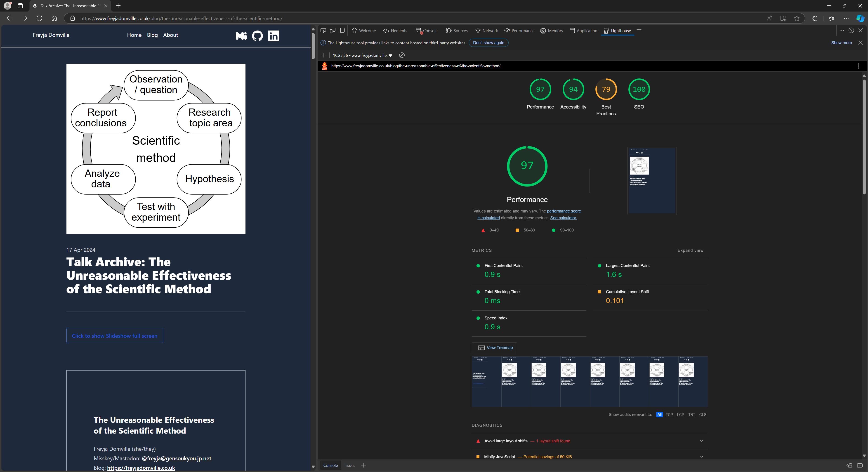Open the LinkedIn icon in header
Screen dimensions: 868x472
click(x=273, y=36)
